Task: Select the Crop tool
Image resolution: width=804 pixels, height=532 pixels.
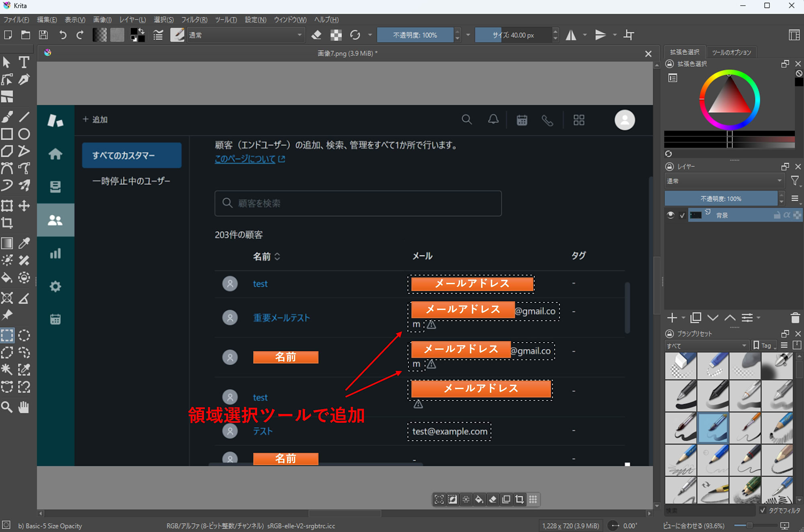Action: (7, 222)
